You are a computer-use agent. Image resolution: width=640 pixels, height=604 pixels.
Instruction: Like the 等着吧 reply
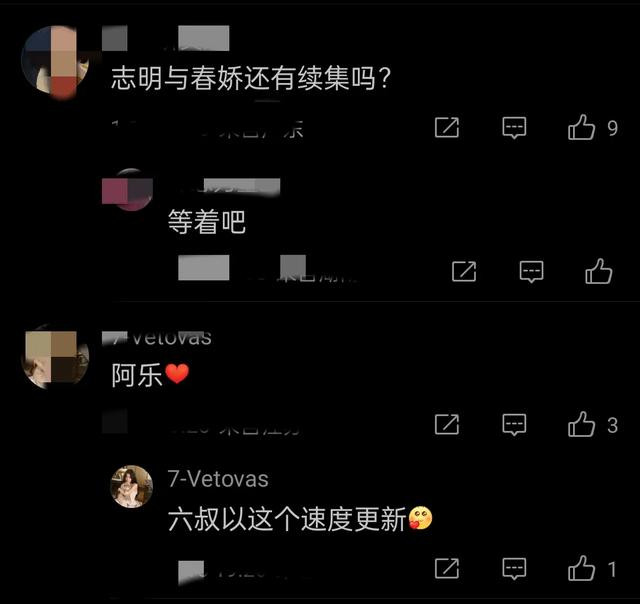click(x=598, y=271)
